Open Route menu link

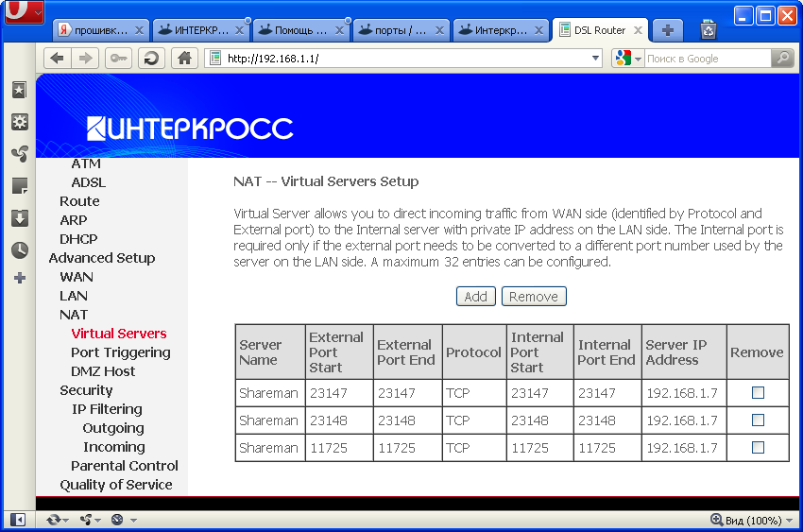tap(79, 200)
